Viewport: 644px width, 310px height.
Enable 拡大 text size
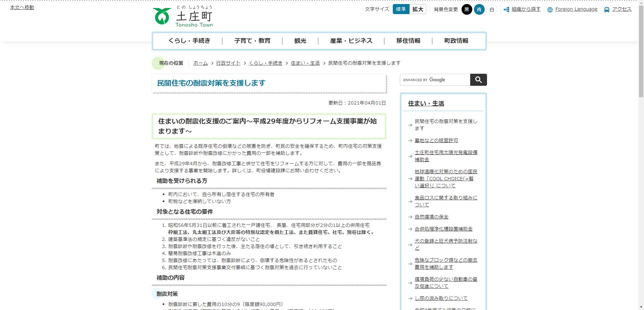(x=417, y=9)
